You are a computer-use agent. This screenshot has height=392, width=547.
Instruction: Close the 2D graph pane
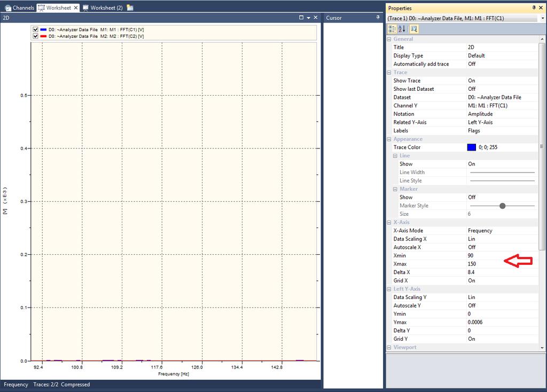click(x=315, y=18)
